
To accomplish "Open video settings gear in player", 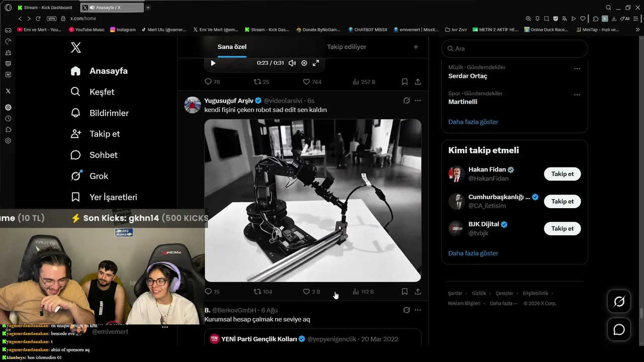I will pos(304,63).
